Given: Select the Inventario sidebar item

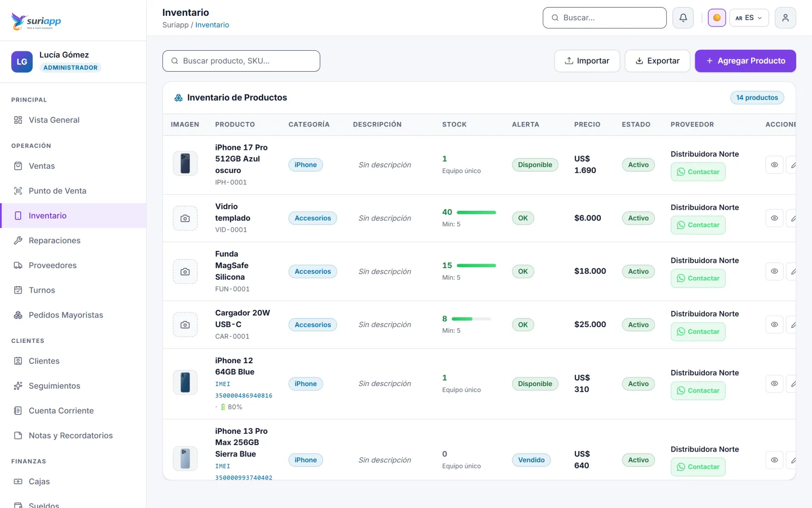Looking at the screenshot, I should 73,216.
